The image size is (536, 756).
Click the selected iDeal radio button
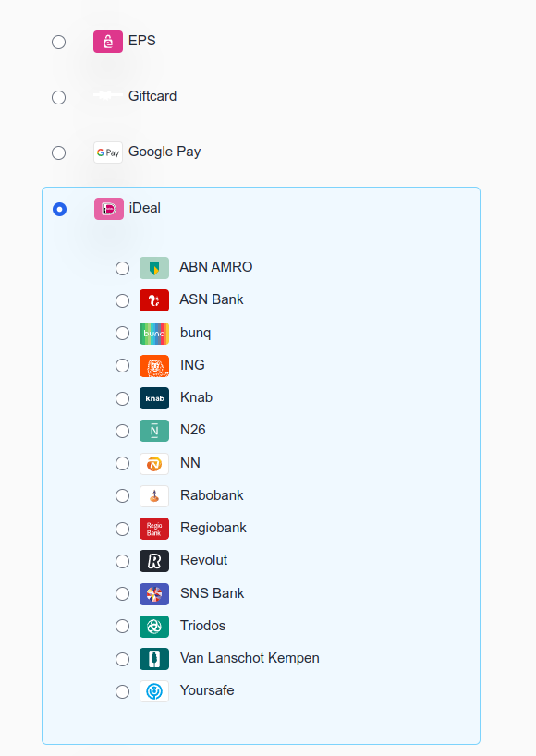click(60, 209)
